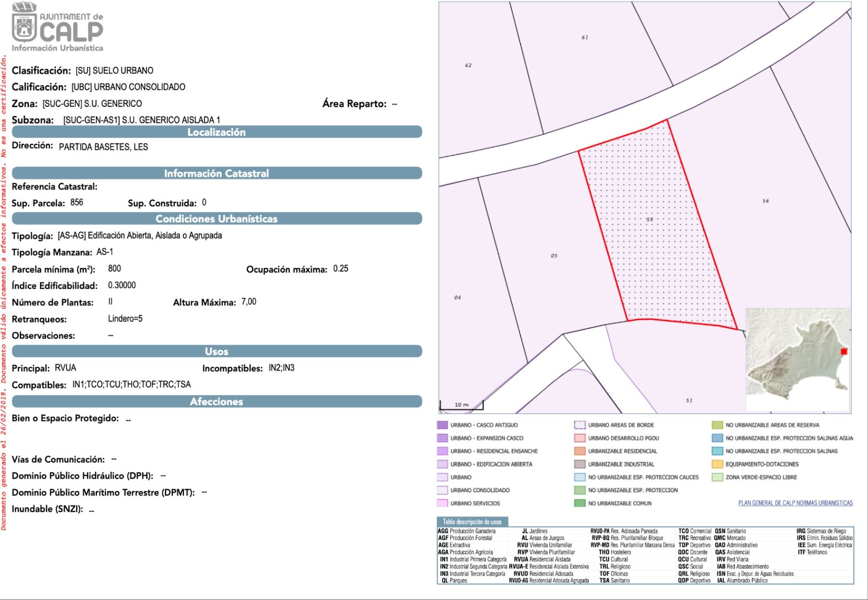Click parcel 56 on the map
This screenshot has width=868, height=600.
(765, 201)
